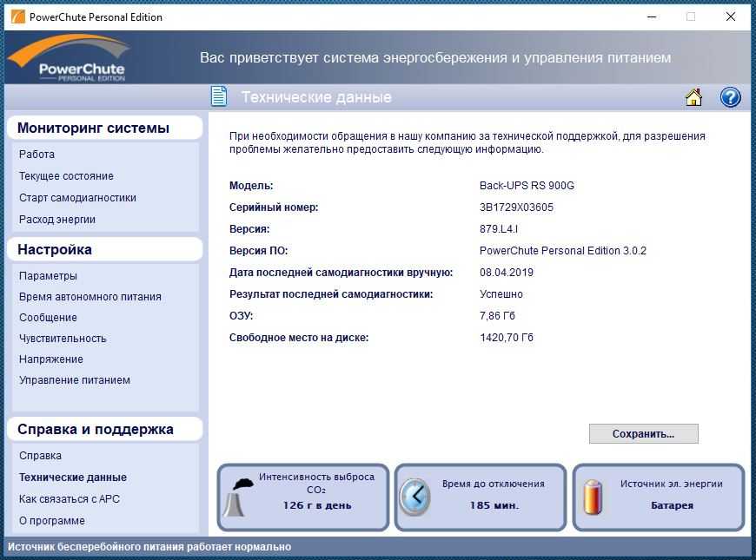756x560 pixels.
Task: Click О программе link
Action: (52, 521)
